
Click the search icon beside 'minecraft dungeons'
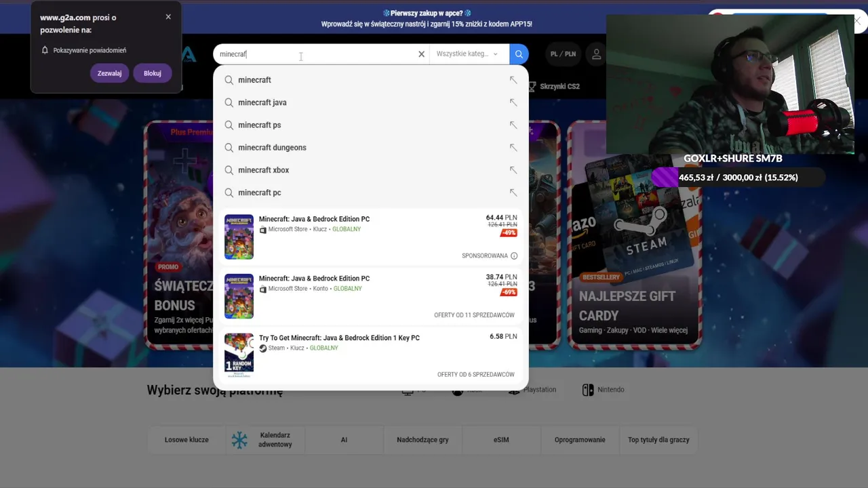point(229,147)
